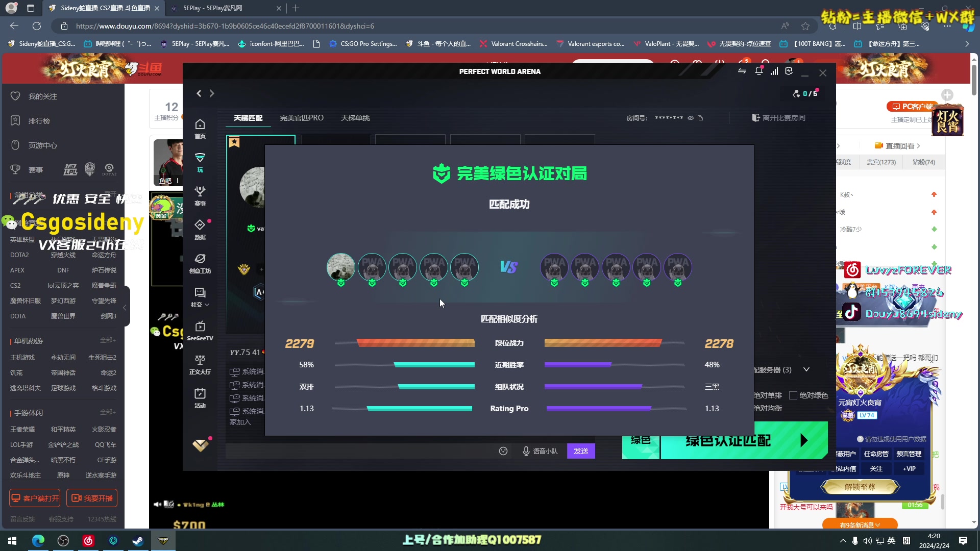The image size is (980, 551).
Task: Switch to the 5EPlay browser tab
Action: [226, 8]
